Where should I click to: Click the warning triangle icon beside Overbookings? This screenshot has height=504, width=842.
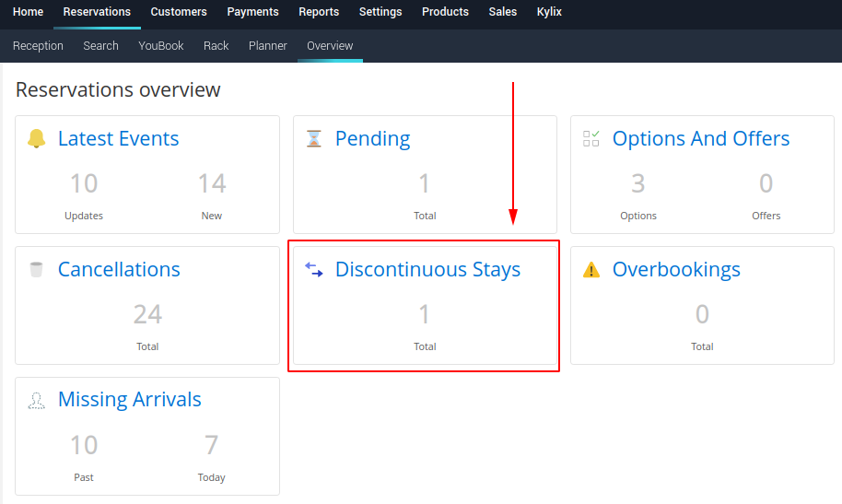point(591,270)
